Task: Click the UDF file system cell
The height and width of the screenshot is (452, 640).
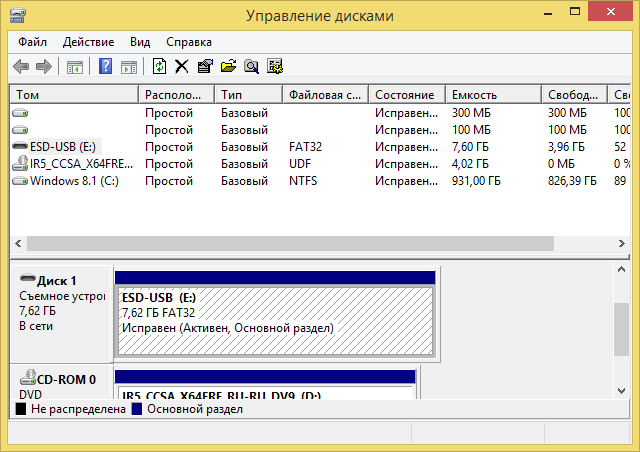Action: pos(300,164)
